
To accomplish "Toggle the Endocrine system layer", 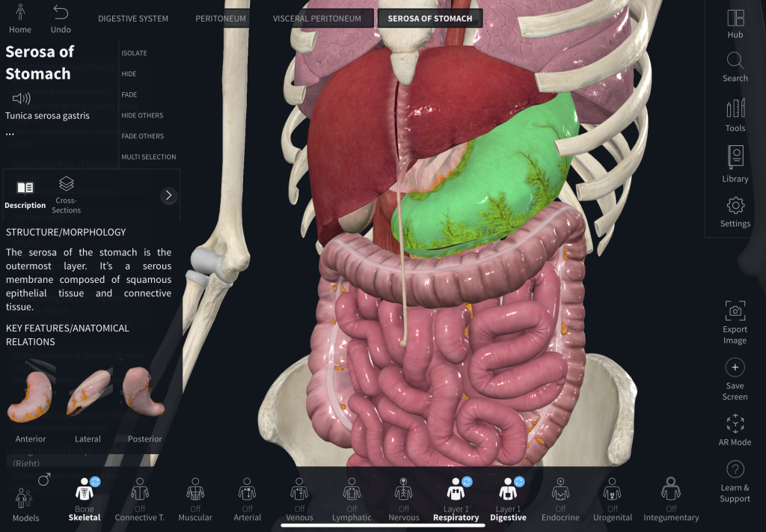I will tap(560, 500).
